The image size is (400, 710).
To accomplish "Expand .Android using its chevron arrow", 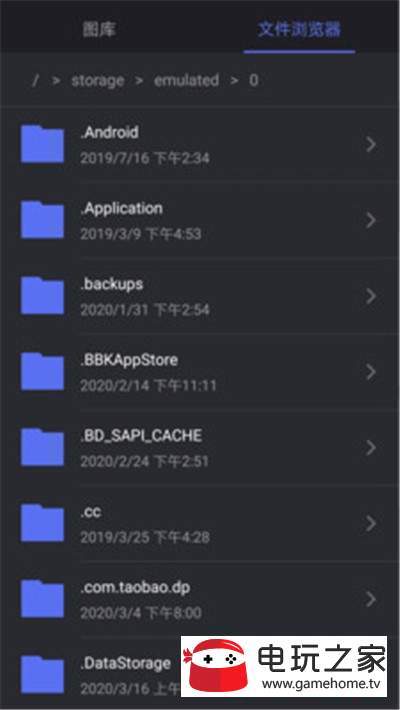I will (371, 145).
